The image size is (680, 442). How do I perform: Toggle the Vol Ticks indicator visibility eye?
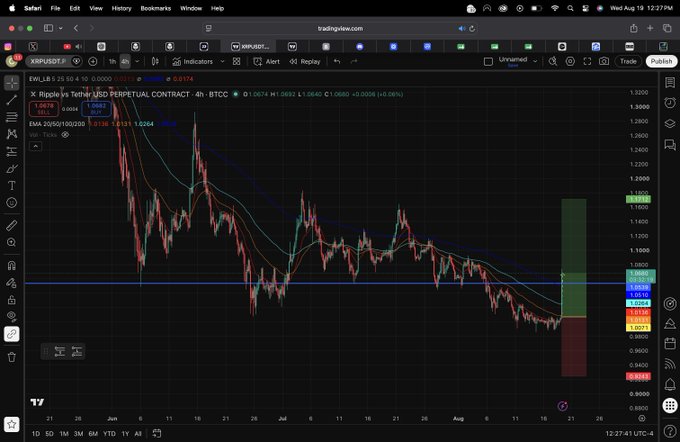tap(65, 135)
